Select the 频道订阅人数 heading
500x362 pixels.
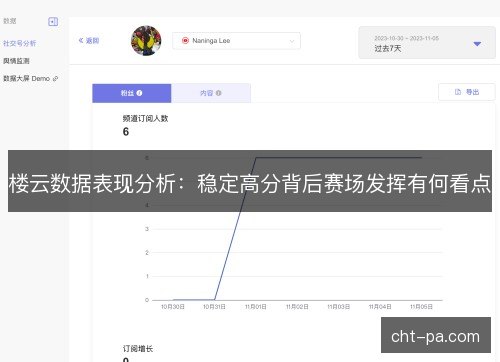pyautogui.click(x=145, y=118)
